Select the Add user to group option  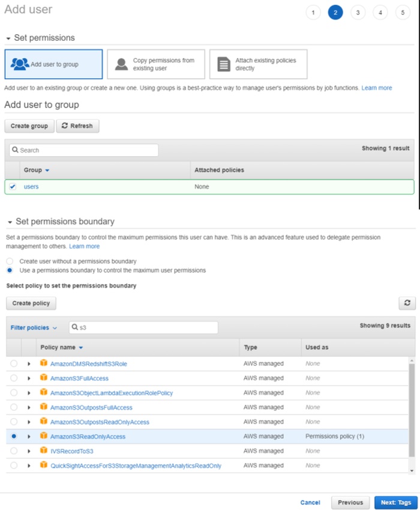coord(53,64)
